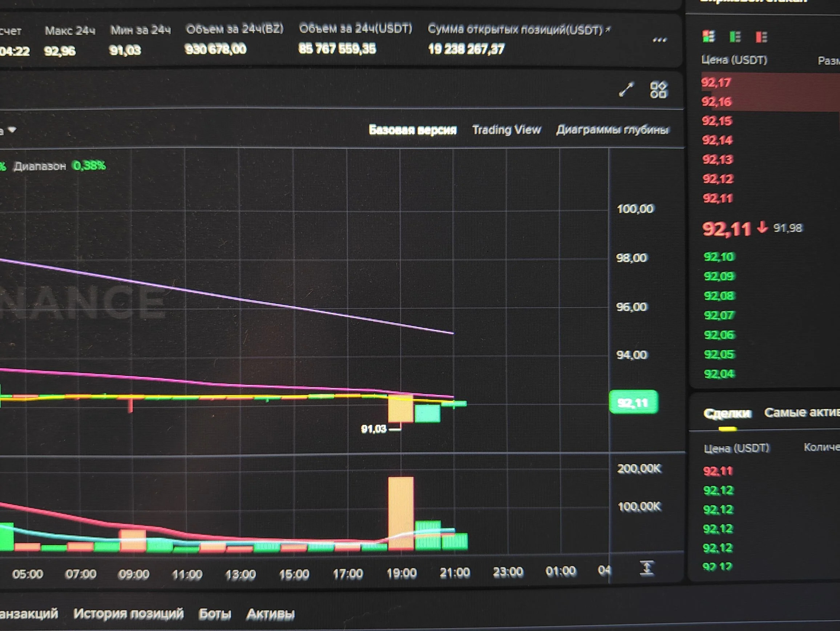Click the tall orange 19:00 volume bar
Image resolution: width=840 pixels, height=631 pixels.
[401, 513]
